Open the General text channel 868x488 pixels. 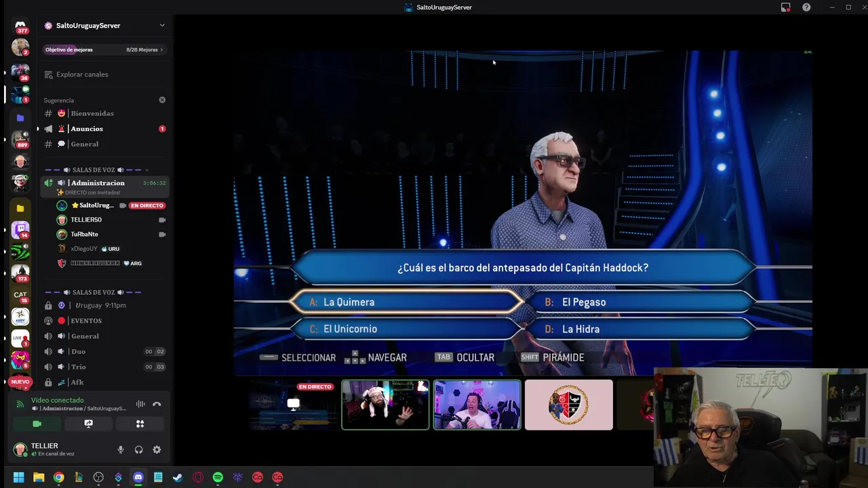point(84,144)
